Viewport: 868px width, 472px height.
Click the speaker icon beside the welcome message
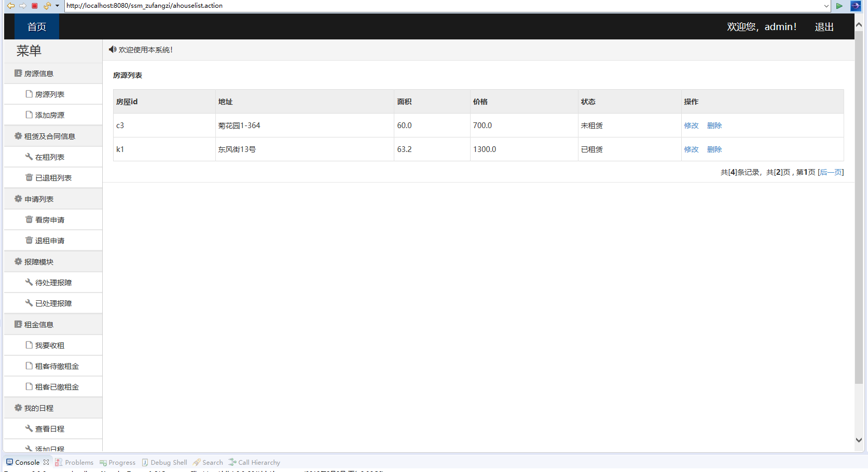112,49
